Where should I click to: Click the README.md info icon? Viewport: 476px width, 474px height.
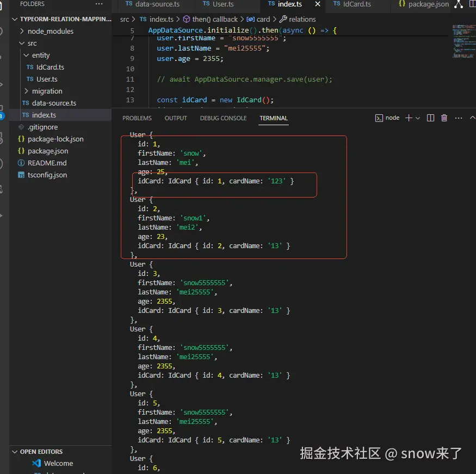click(21, 163)
